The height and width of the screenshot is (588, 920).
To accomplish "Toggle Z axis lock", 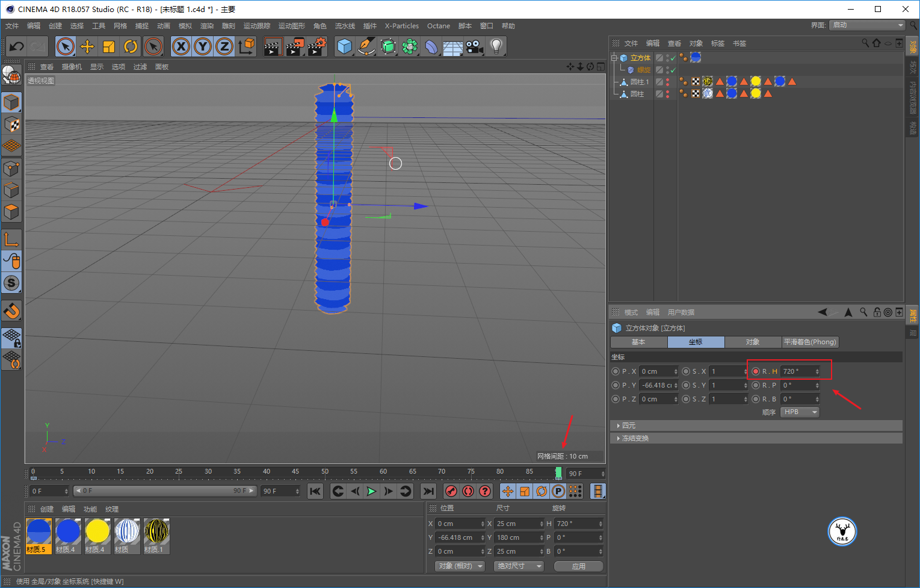I will tap(224, 46).
